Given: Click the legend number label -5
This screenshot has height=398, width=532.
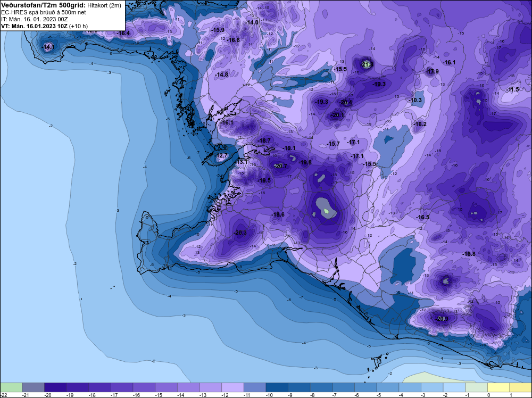Looking at the screenshot, I should pyautogui.click(x=379, y=395).
